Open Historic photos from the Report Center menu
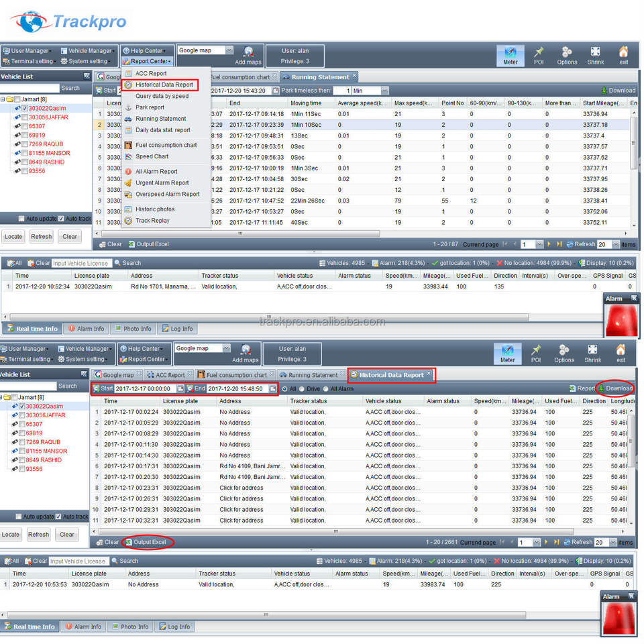Viewport: 644px width, 644px height. (x=154, y=209)
